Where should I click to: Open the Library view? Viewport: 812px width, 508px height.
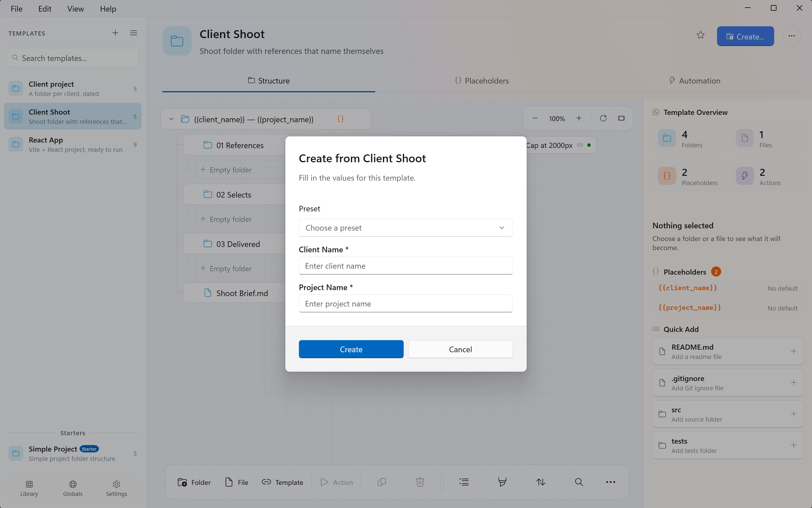29,488
